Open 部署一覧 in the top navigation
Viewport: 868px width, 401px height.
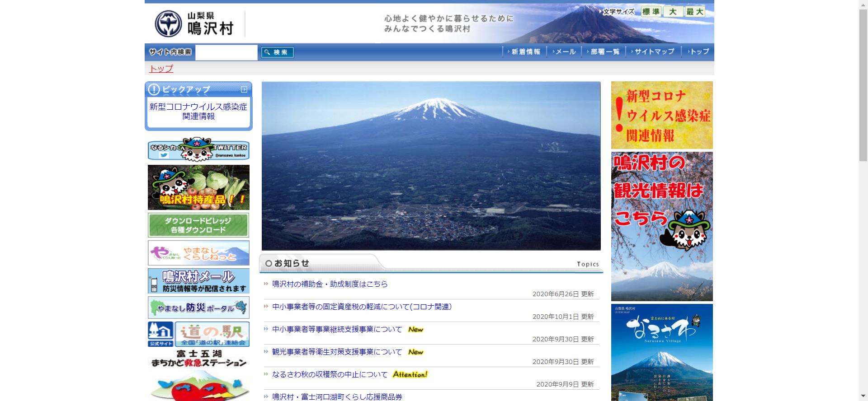click(x=604, y=52)
